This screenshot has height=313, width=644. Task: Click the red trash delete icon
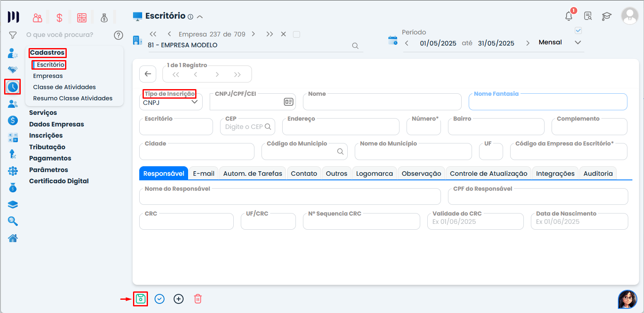(198, 299)
